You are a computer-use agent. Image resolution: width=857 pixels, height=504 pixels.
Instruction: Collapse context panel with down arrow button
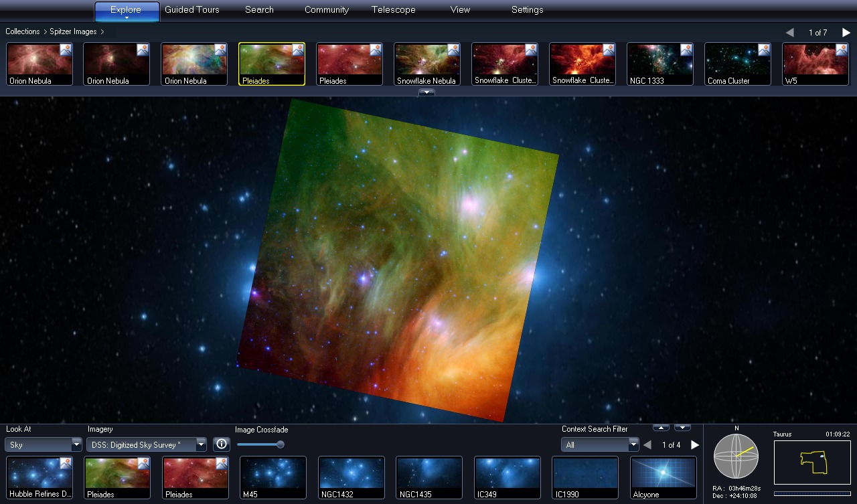(682, 428)
